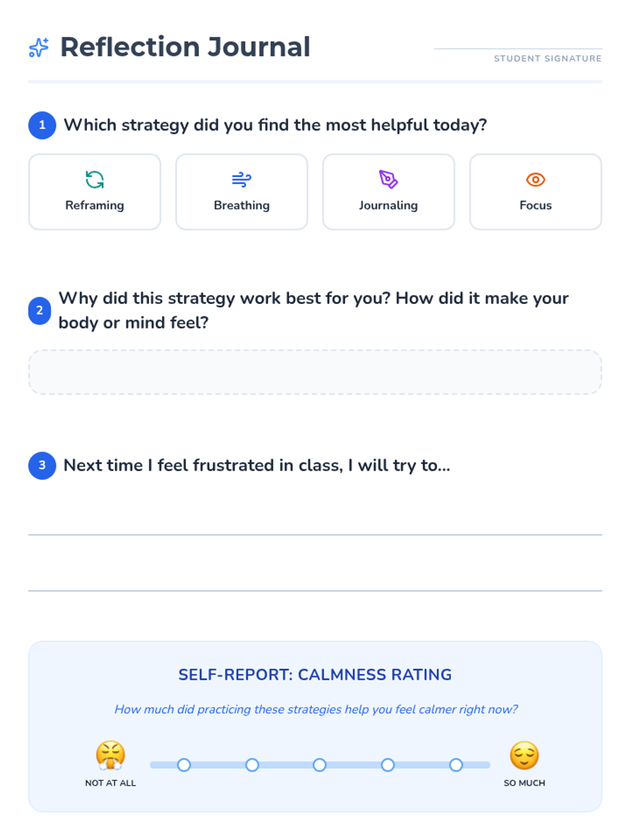Choose the second calmness rating dot
Screen dimensions: 630x840
[252, 765]
